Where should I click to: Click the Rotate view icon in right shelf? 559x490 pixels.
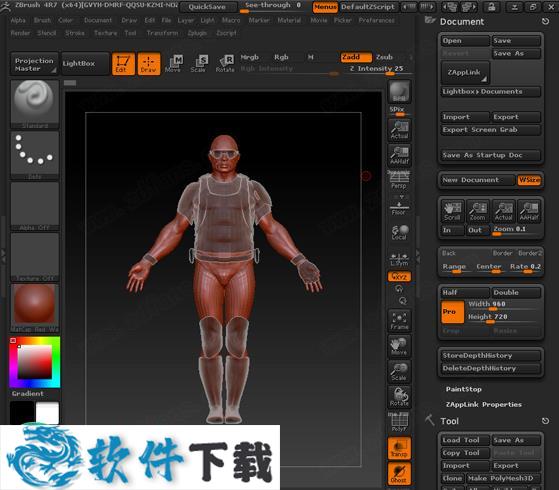tap(399, 397)
